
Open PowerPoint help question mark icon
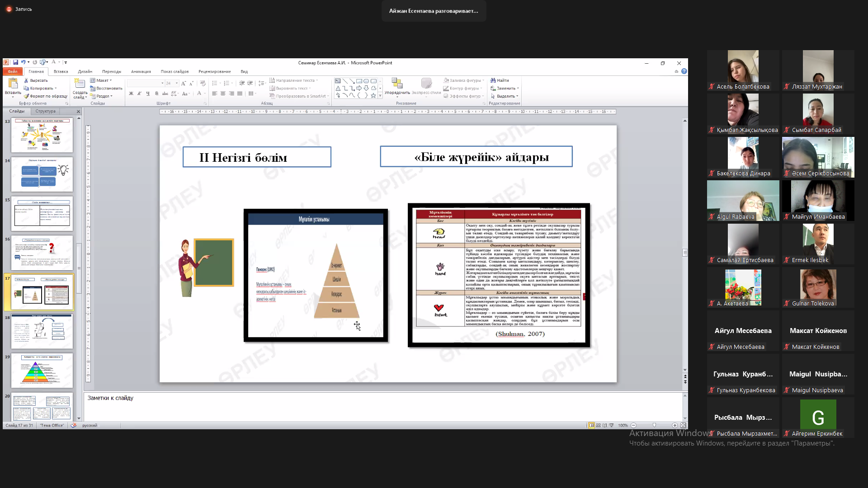click(x=684, y=71)
